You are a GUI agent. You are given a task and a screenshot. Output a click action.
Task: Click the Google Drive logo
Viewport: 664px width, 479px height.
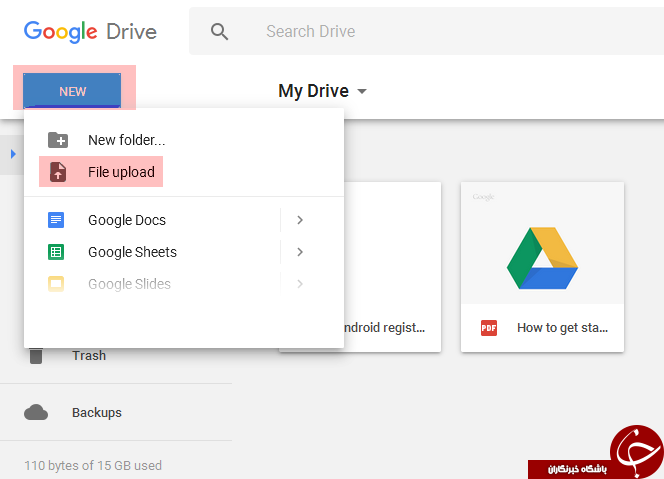(x=90, y=32)
